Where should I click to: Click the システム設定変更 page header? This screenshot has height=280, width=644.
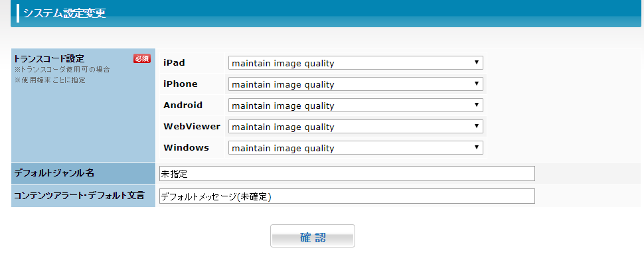click(x=64, y=13)
